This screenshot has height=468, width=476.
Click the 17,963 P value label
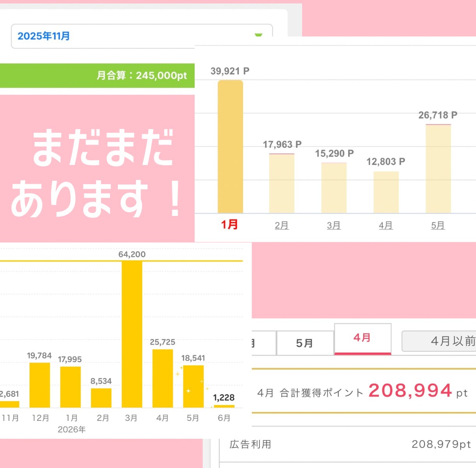click(x=282, y=145)
